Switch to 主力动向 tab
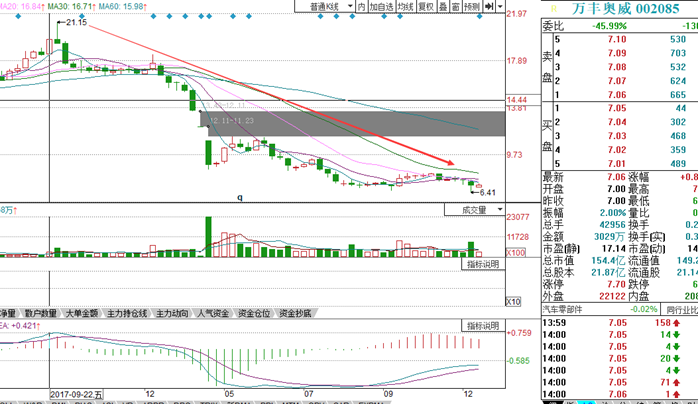 172,313
